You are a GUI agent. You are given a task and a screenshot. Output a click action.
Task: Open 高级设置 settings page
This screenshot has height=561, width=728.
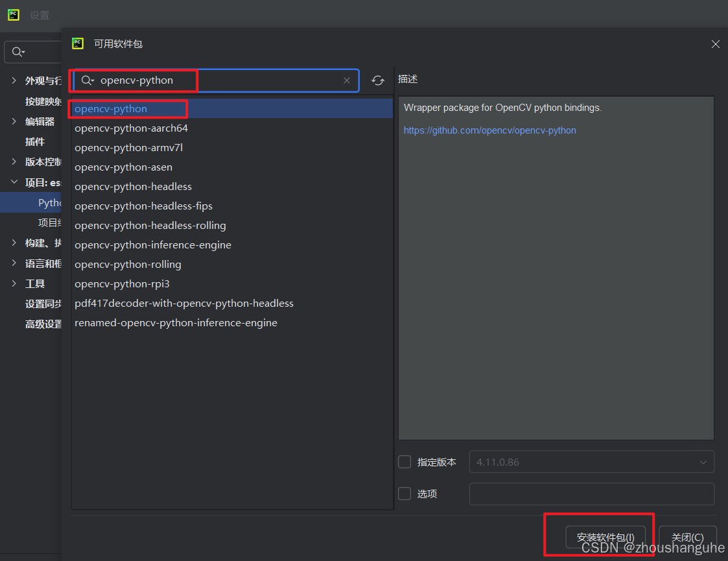[43, 324]
